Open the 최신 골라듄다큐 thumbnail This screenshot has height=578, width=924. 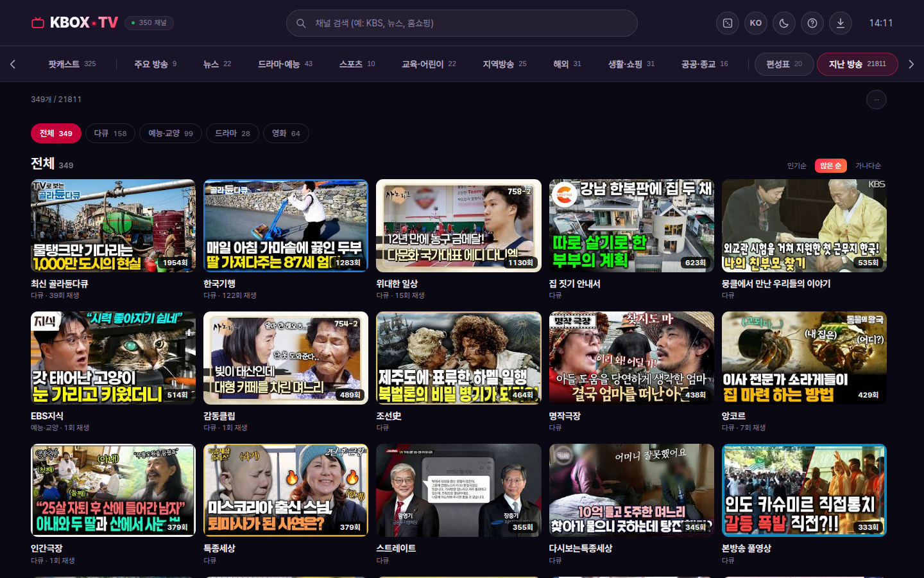(x=113, y=225)
